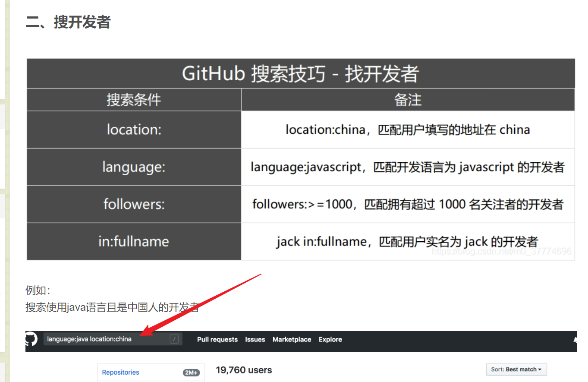Click the language:javascript description cell
Screen dimensions: 588x382
pyautogui.click(x=408, y=167)
